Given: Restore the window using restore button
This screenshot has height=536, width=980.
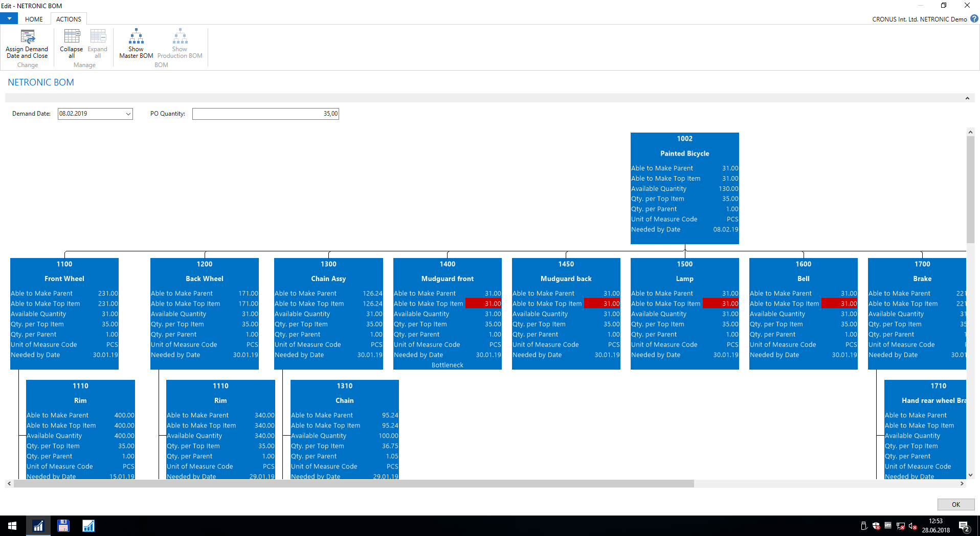Looking at the screenshot, I should 943,6.
